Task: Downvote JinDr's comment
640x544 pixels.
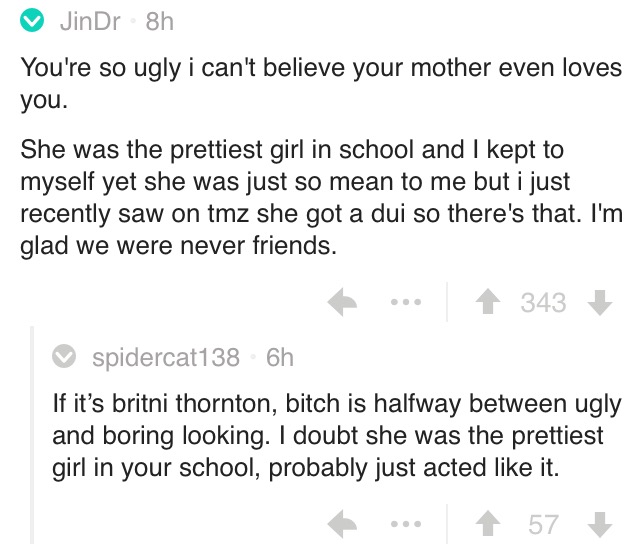Action: [x=600, y=302]
